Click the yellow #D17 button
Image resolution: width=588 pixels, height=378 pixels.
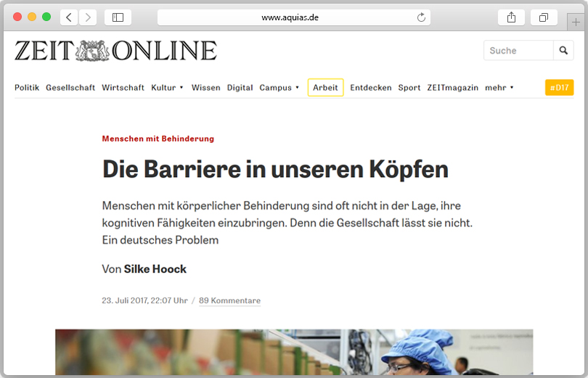pos(559,87)
